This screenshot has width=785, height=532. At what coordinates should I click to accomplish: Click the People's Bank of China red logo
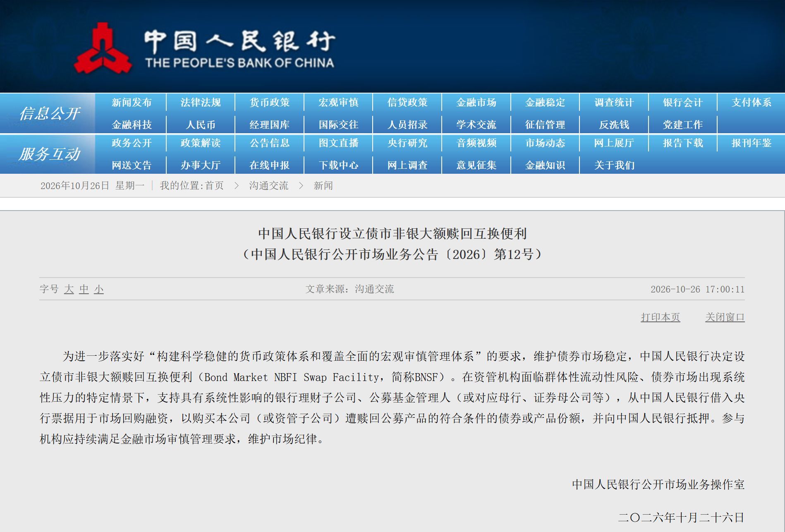(103, 48)
